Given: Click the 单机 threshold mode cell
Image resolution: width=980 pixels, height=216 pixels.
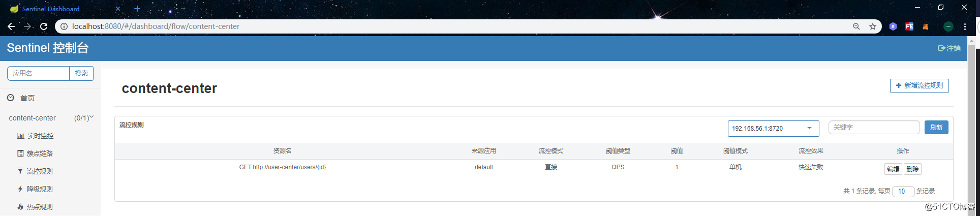Looking at the screenshot, I should tap(736, 167).
